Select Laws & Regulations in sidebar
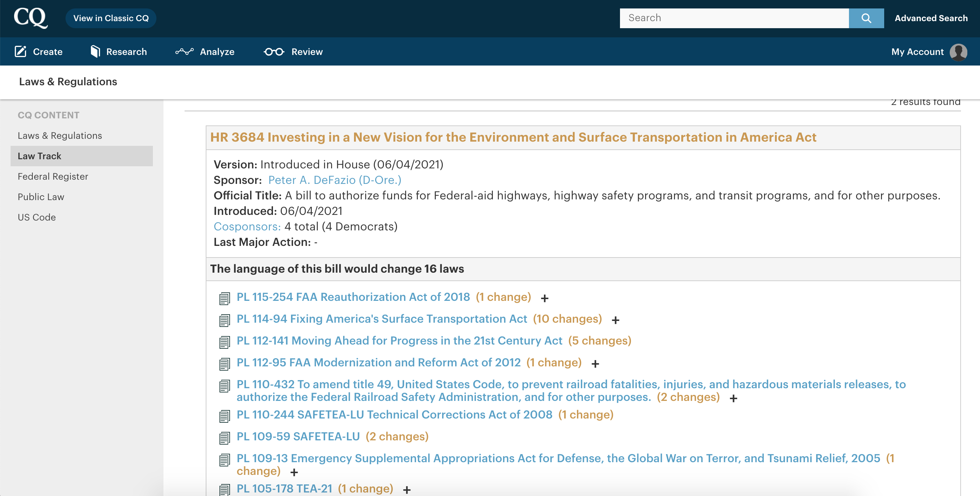This screenshot has width=980, height=496. (x=60, y=136)
